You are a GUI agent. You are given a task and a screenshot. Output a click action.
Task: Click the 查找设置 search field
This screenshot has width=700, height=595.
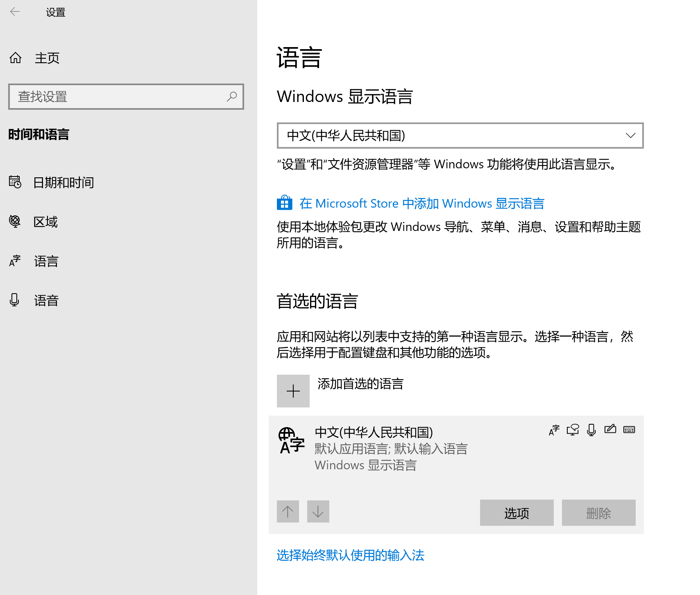[x=119, y=97]
